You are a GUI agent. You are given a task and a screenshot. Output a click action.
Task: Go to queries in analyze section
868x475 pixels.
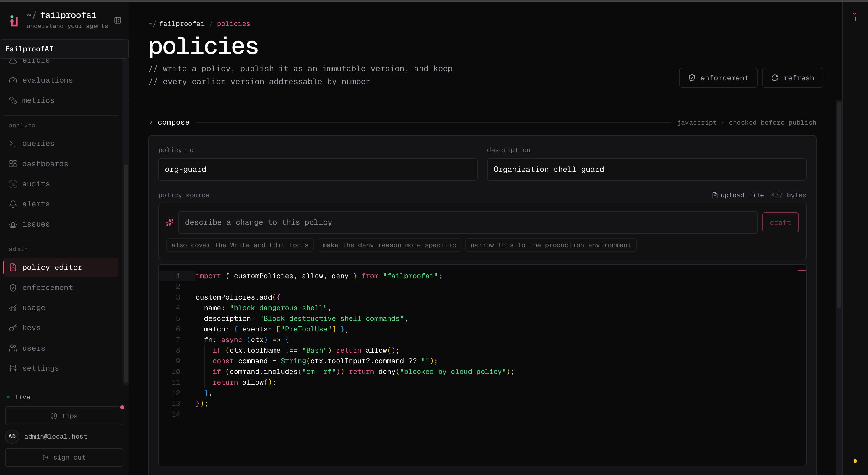coord(61,144)
